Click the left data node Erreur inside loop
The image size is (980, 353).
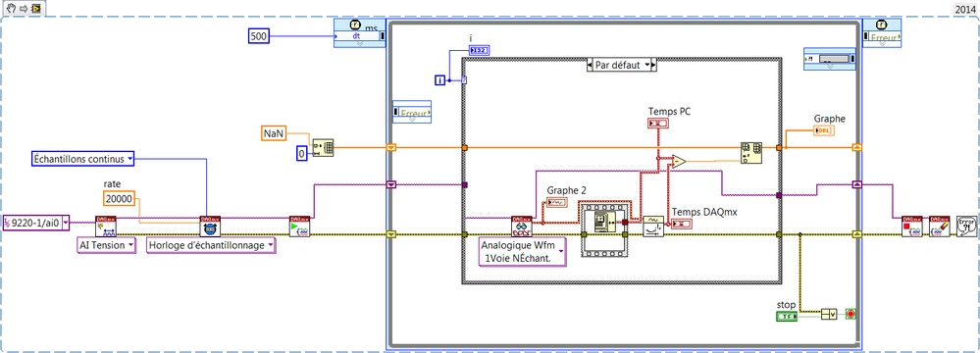[x=411, y=113]
